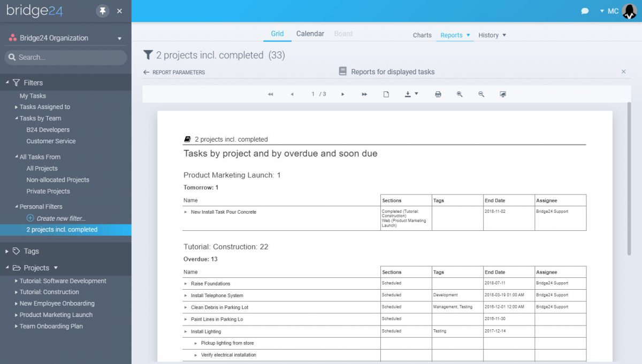Expand Tasks Assigned to
This screenshot has height=364, width=642.
(17, 107)
